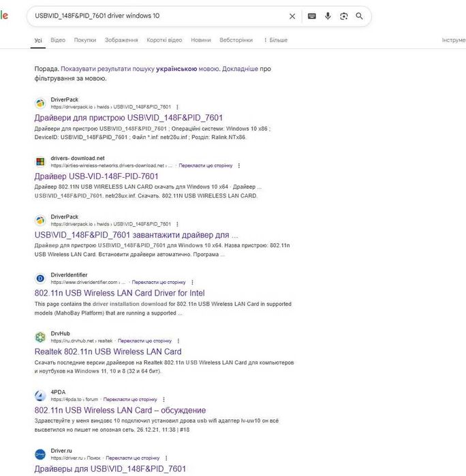Viewport: 466px width, 476px height.
Task: Click the 4pda.to › forum URL text
Action: pos(74,400)
